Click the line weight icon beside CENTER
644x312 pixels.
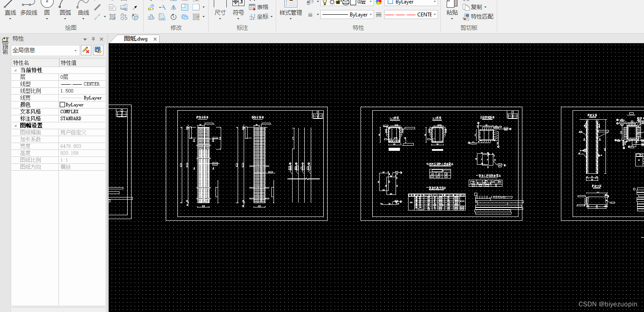point(379,15)
